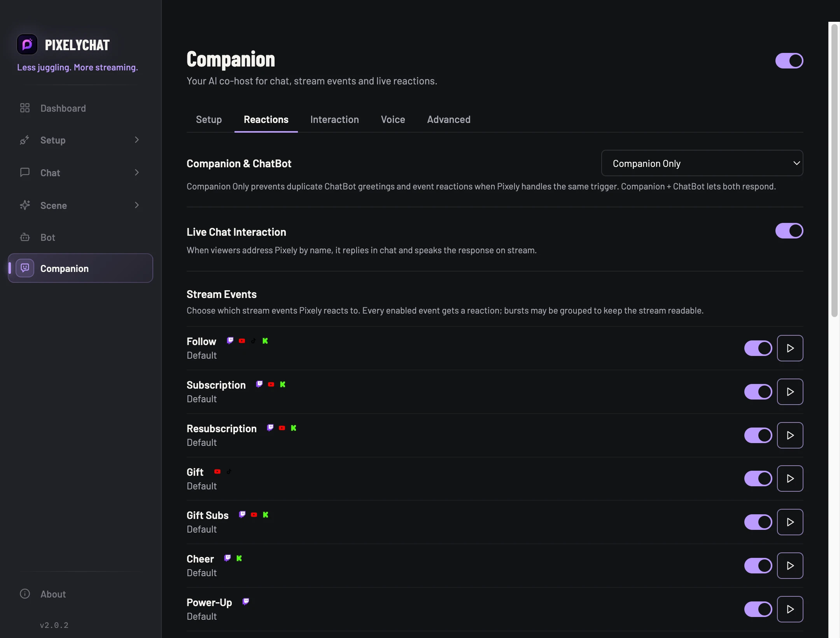This screenshot has height=638, width=840.
Task: Preview the Power-Up reaction
Action: click(x=790, y=609)
